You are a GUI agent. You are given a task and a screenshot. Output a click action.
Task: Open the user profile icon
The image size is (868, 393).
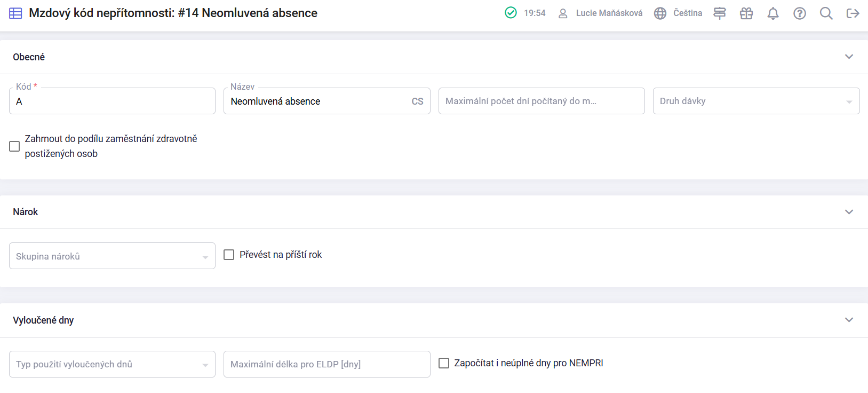(563, 13)
